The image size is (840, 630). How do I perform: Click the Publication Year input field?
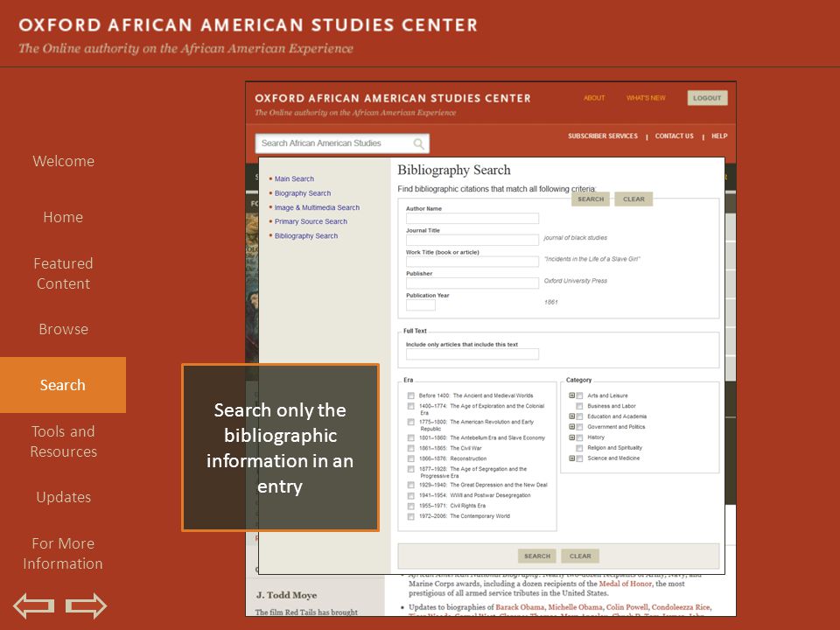tap(421, 304)
